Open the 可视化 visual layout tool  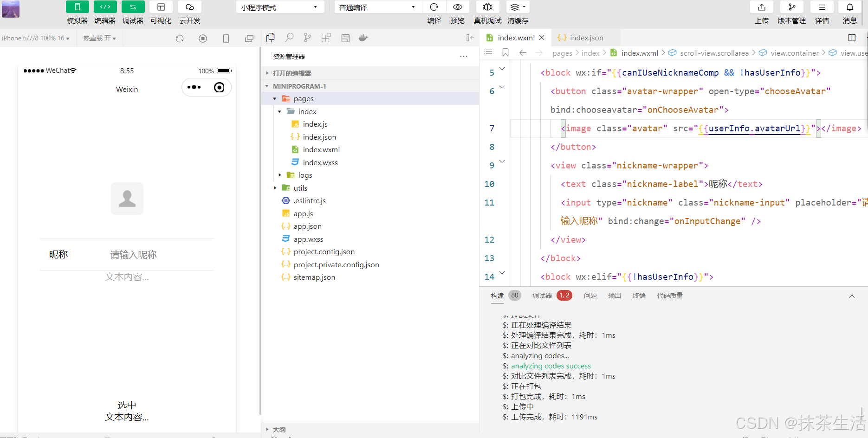pyautogui.click(x=161, y=7)
